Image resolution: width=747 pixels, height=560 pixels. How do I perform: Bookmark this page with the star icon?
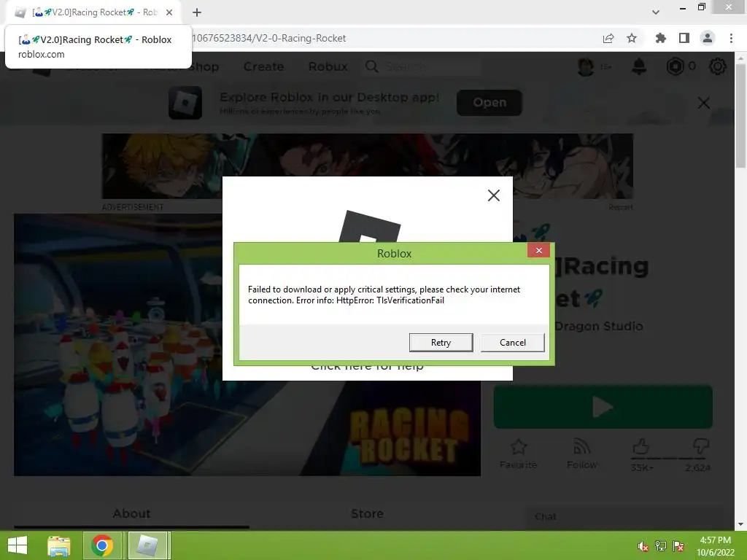click(x=632, y=38)
